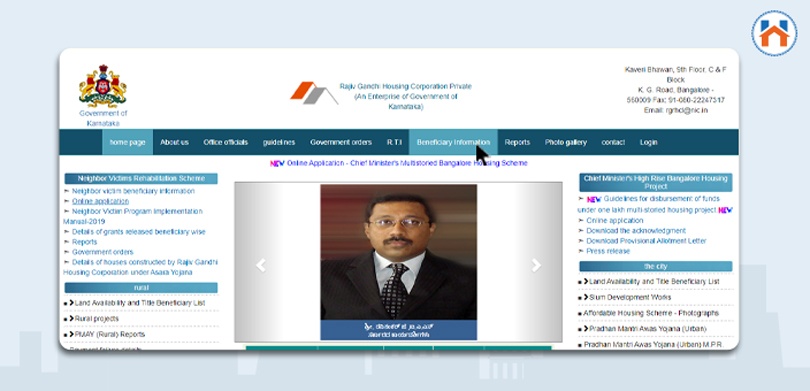Click the Government of Karnataka caption text
Viewport: 810px width, 391px height.
click(103, 118)
